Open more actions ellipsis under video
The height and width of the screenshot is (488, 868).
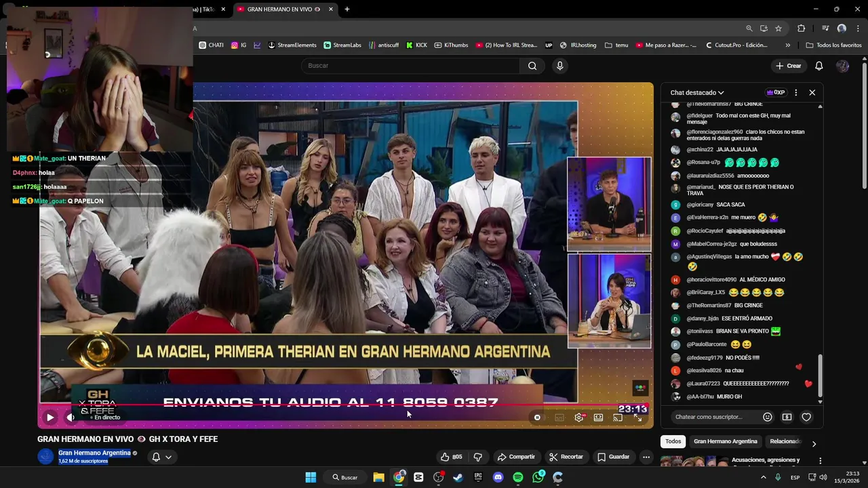[646, 457]
